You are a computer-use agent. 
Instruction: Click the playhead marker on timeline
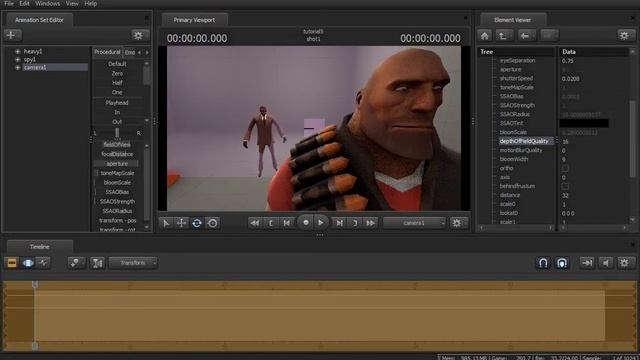[35, 284]
